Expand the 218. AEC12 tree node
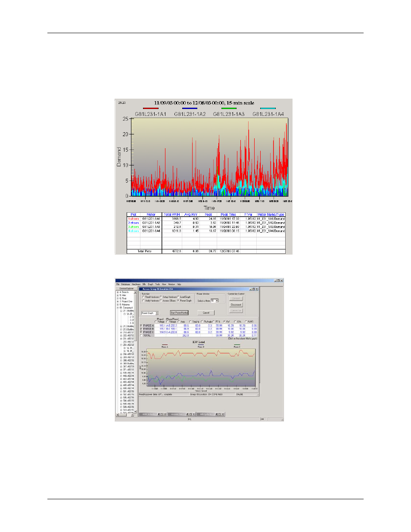411x532 pixels. (x=121, y=332)
